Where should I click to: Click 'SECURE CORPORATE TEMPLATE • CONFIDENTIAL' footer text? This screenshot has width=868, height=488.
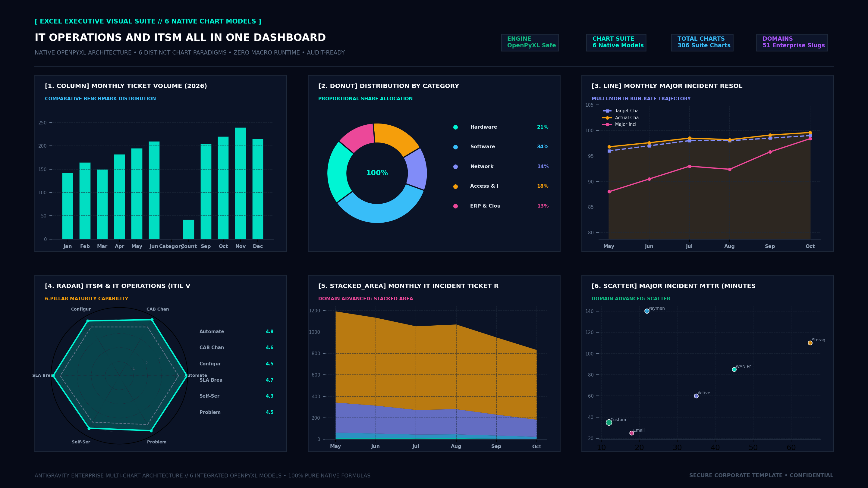(x=761, y=476)
